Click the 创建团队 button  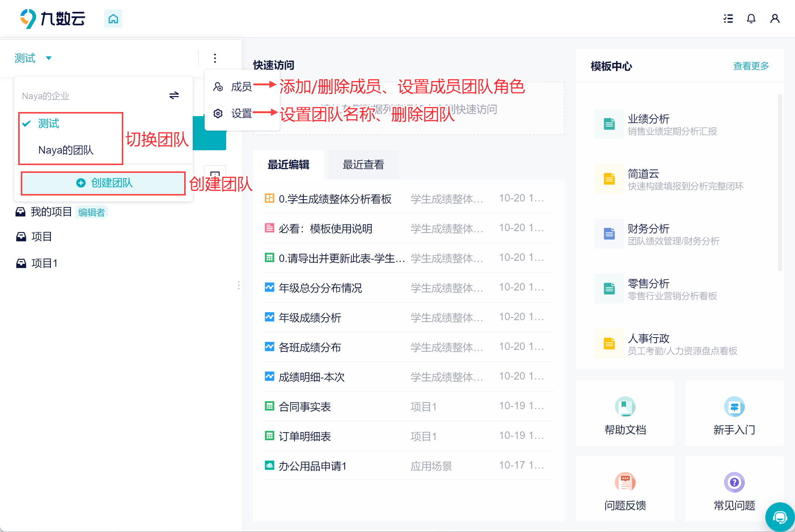coord(103,183)
